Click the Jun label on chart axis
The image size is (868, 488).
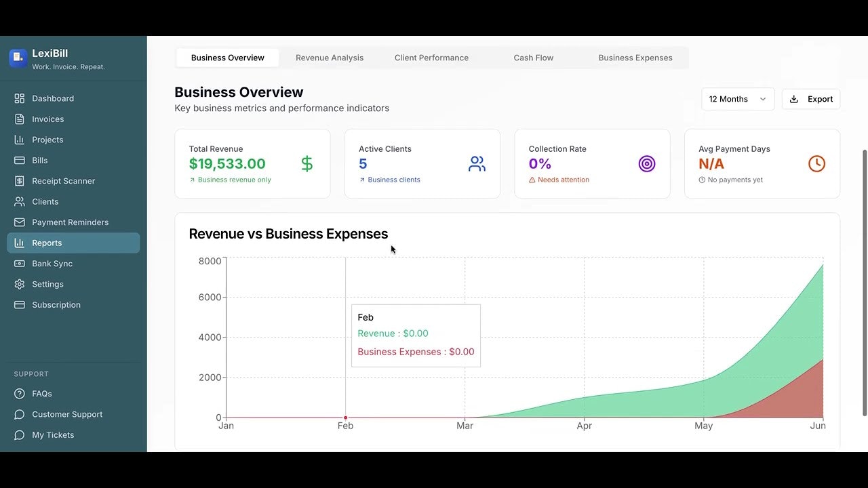click(818, 426)
